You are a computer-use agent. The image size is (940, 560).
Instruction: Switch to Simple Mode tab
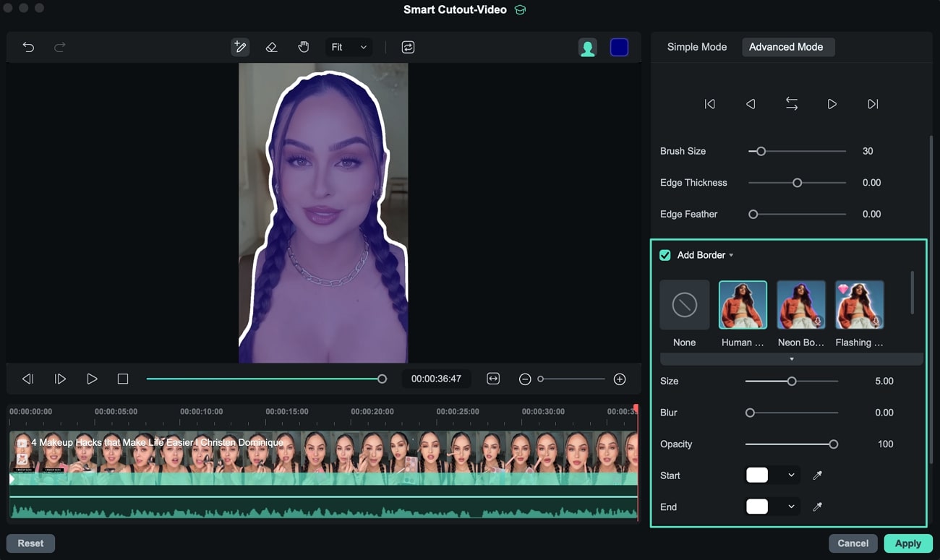[696, 47]
